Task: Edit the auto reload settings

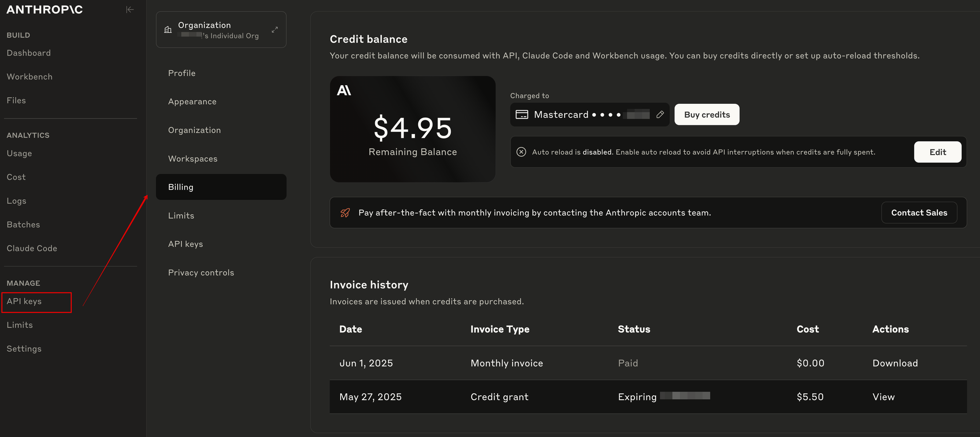Action: 937,152
